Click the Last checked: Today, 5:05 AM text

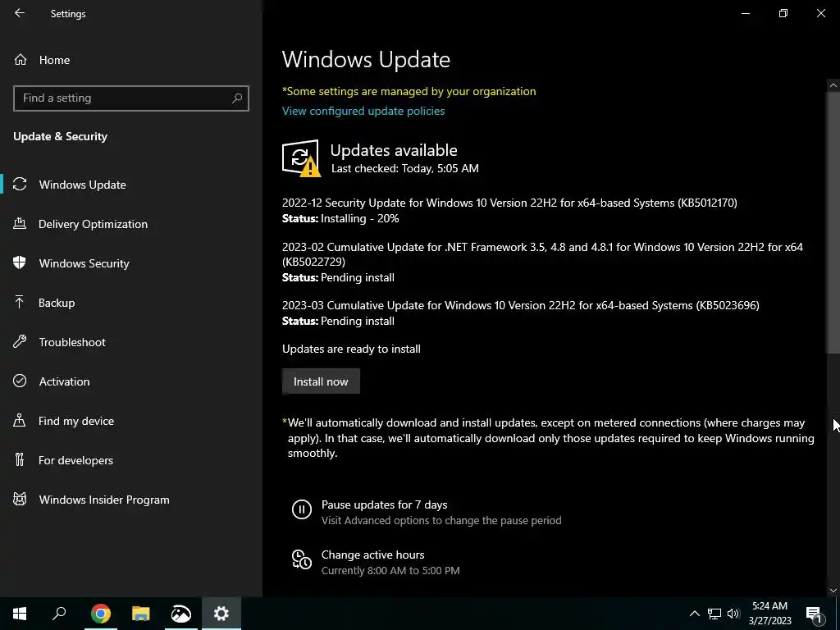point(405,168)
